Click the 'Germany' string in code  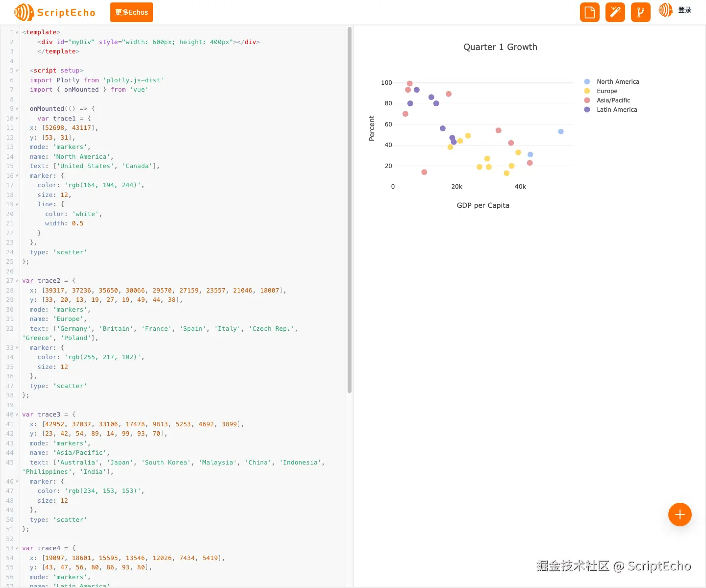(74, 329)
